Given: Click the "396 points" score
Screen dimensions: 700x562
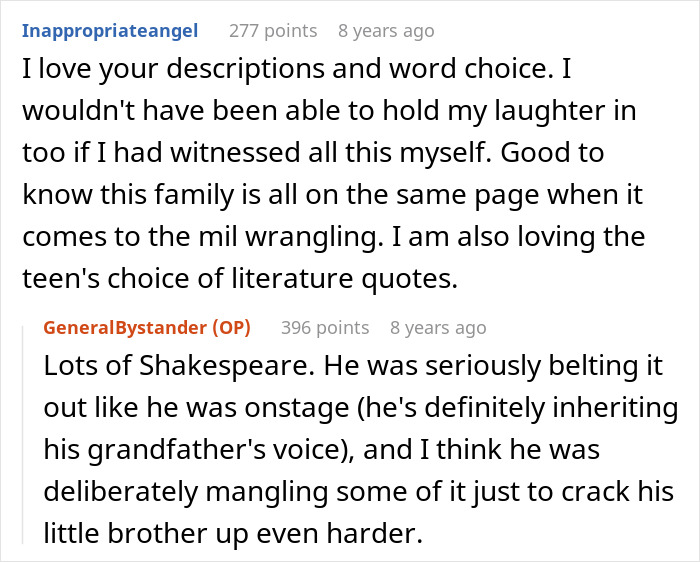Looking at the screenshot, I should pos(325,328).
